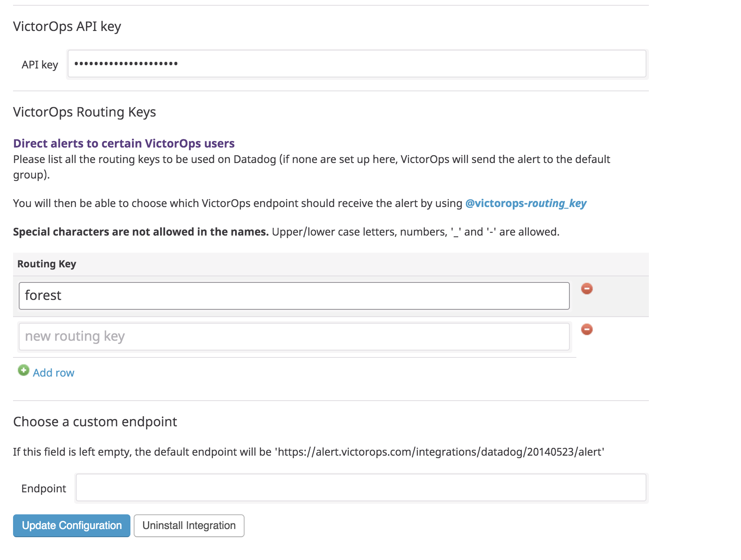Click the 'Special characters are not allowed' note
Viewport: 741px width, 560px height.
coord(141,232)
